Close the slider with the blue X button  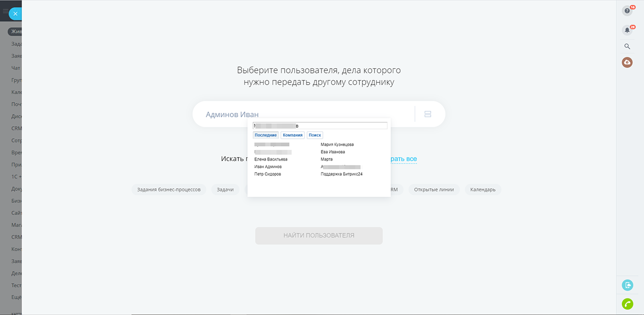[x=15, y=14]
